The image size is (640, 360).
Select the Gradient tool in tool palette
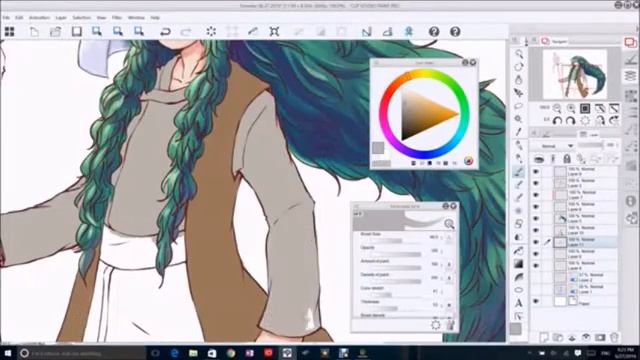(519, 264)
